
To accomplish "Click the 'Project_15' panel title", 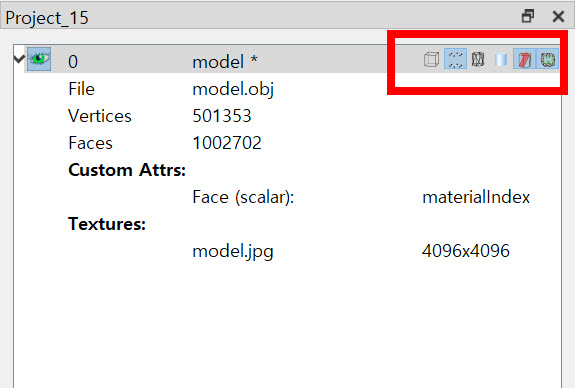I will pyautogui.click(x=47, y=18).
